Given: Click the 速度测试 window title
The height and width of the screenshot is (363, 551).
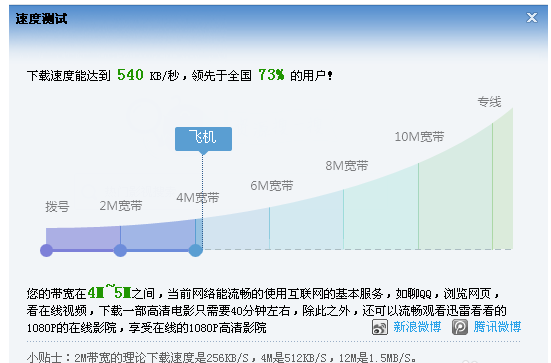Looking at the screenshot, I should pyautogui.click(x=41, y=19).
